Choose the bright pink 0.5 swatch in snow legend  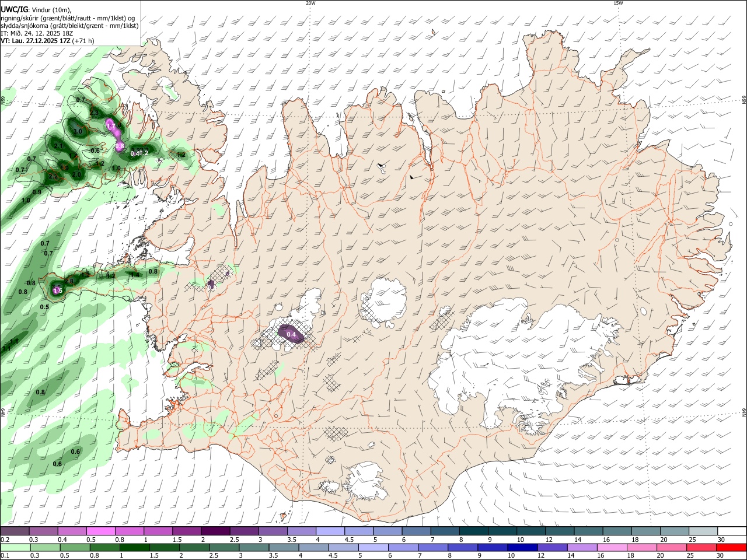point(100,531)
